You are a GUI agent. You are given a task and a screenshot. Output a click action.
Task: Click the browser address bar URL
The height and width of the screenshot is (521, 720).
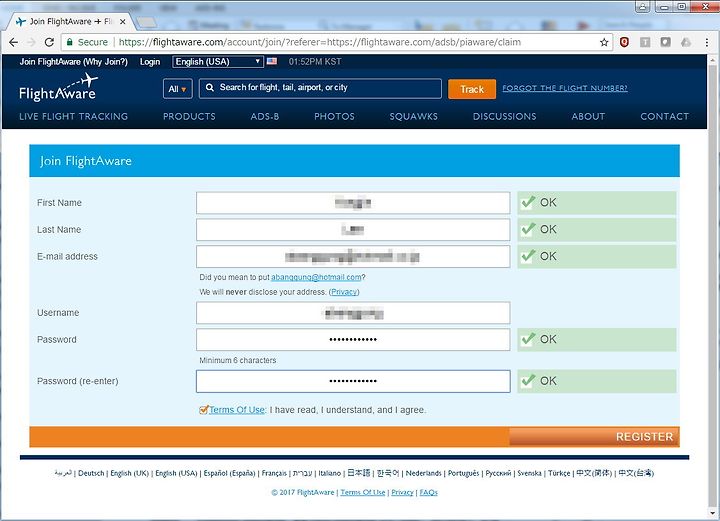click(x=320, y=42)
